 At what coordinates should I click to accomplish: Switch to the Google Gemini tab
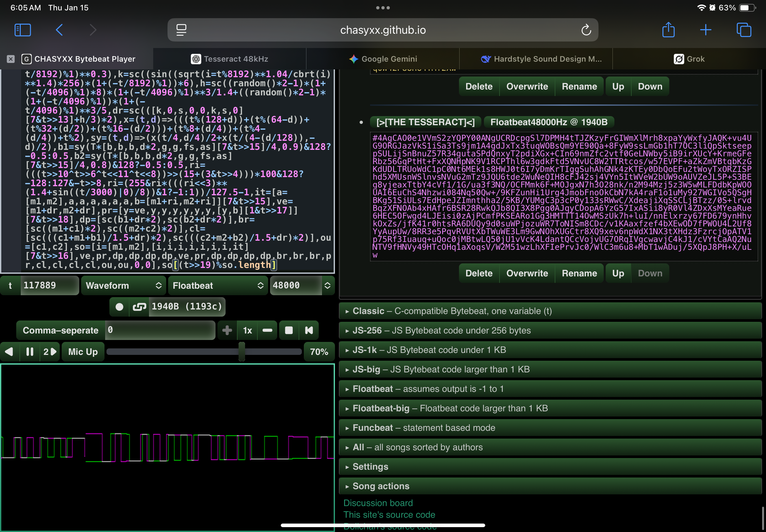(383, 59)
